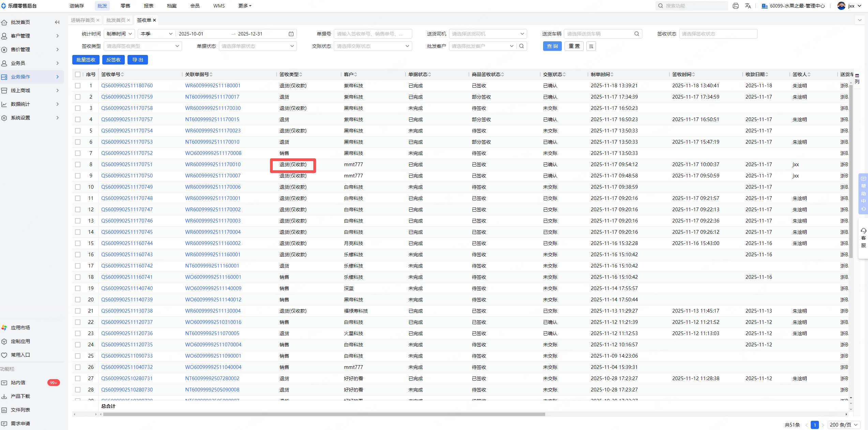The image size is (868, 430).
Task: Open the 报表 top menu
Action: (x=149, y=6)
